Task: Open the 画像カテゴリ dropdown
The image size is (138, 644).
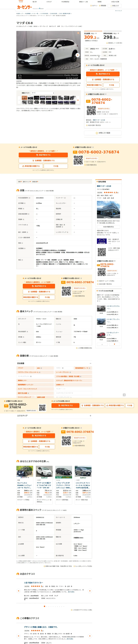Action: coord(43,93)
